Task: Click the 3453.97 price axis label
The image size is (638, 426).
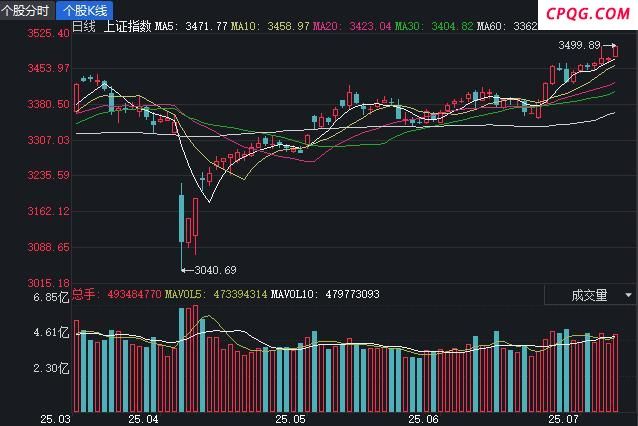Action: tap(48, 68)
